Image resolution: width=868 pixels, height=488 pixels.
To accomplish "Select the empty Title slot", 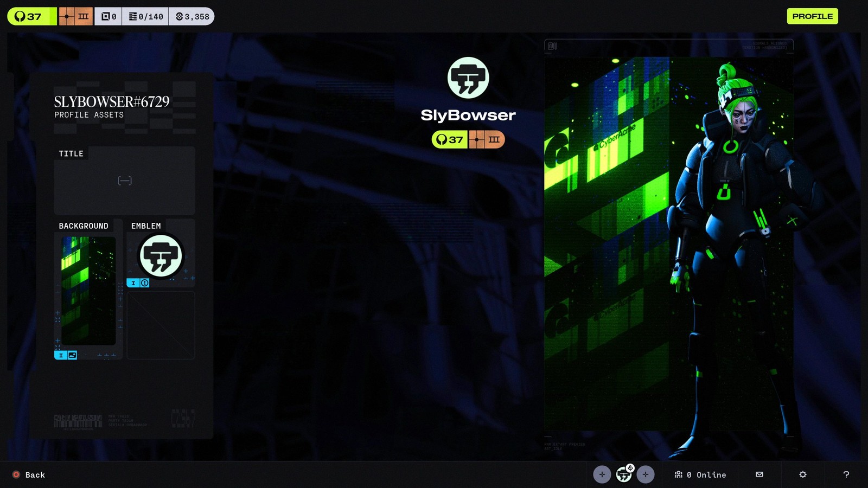I will pyautogui.click(x=125, y=181).
